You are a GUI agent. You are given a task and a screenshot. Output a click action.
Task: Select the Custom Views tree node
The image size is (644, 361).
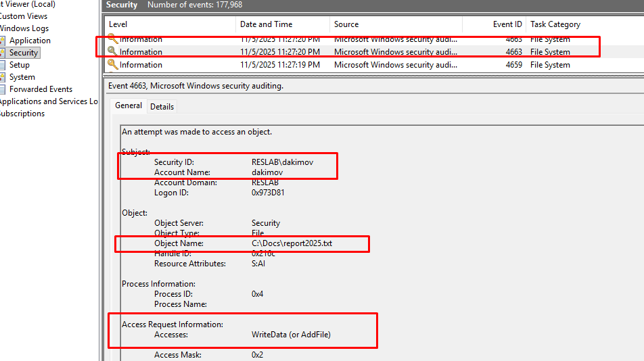[x=24, y=16]
